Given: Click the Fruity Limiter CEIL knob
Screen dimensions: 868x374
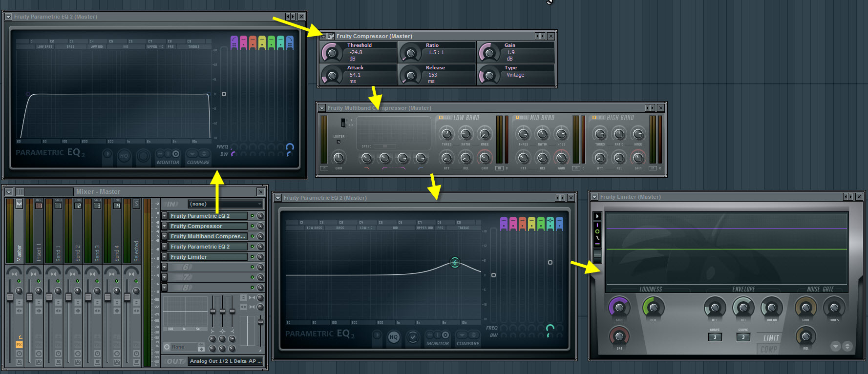Looking at the screenshot, I should [654, 308].
